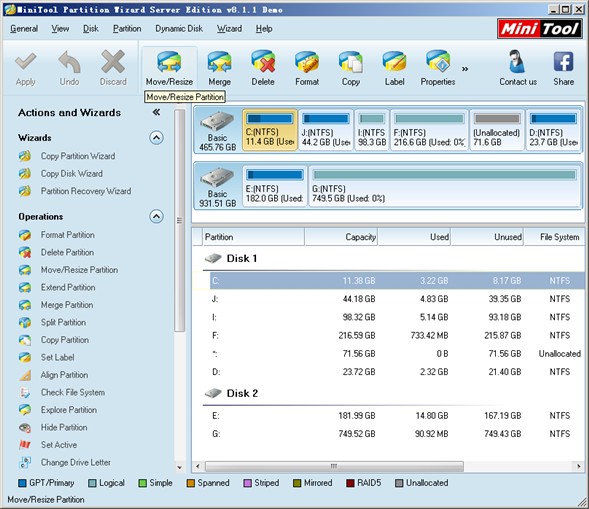Screen dimensions: 589x509
Task: Click the MiniTool logo
Action: (x=540, y=29)
